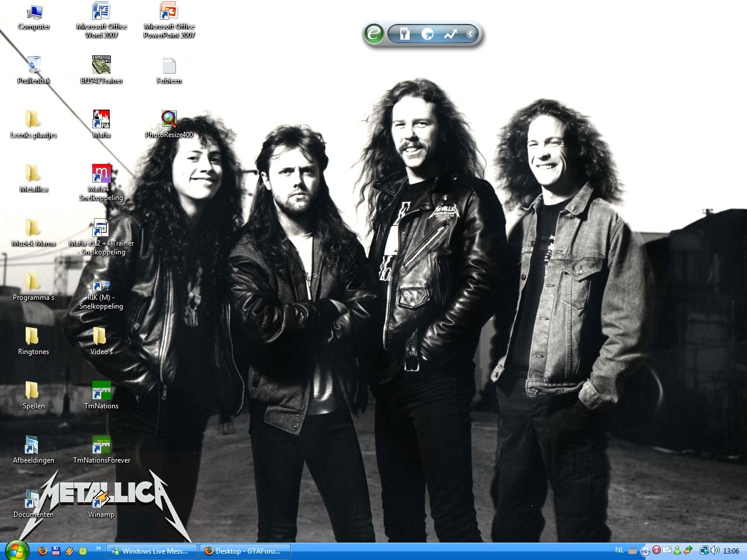Launch Firefox from Quick Launch

(42, 551)
